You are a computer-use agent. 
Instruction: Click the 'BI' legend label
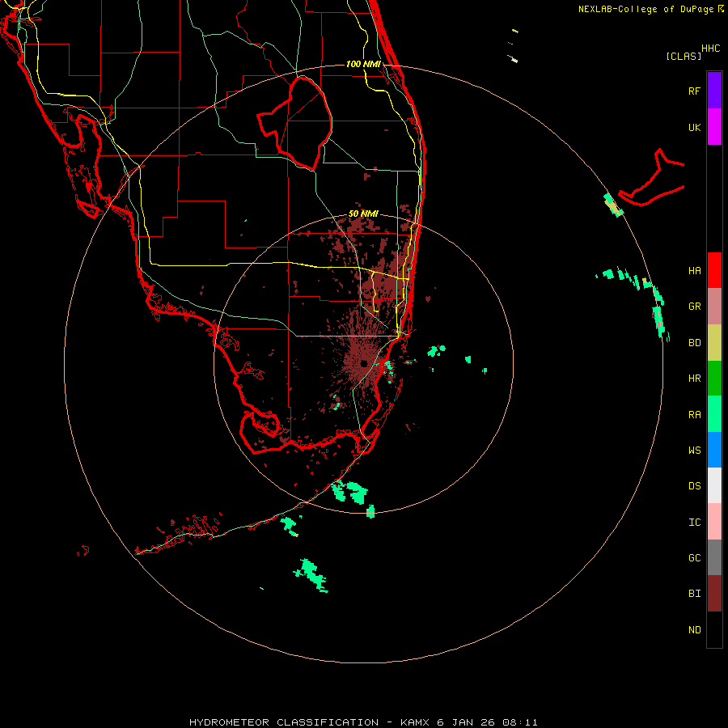(x=694, y=594)
